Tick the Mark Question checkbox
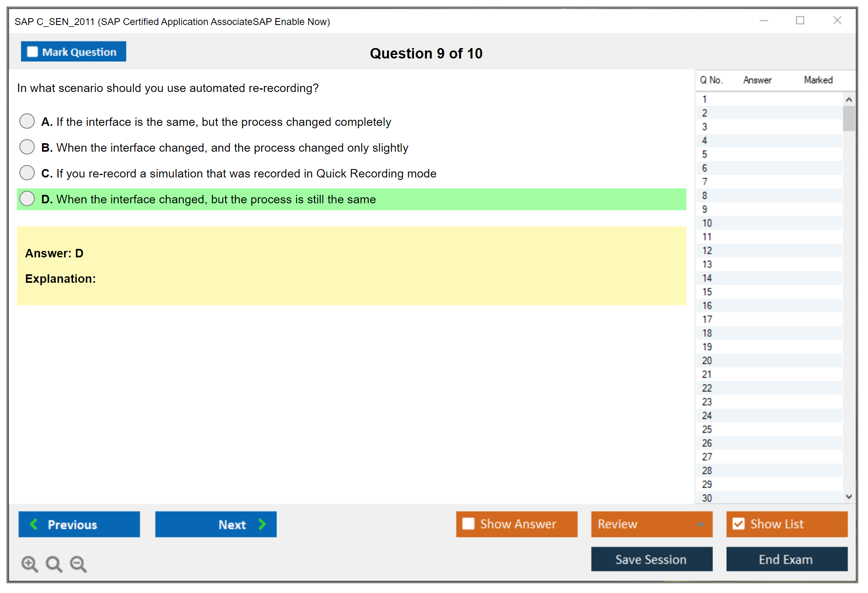Screen dimensions: 868x593 pos(32,52)
